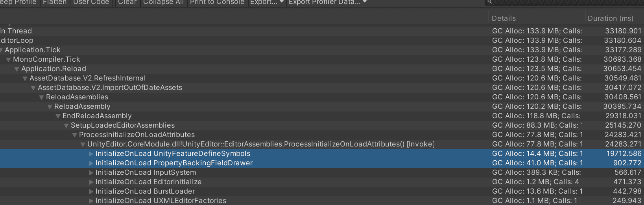The image size is (644, 205).
Task: Toggle the Deep Profile button
Action: tap(19, 3)
